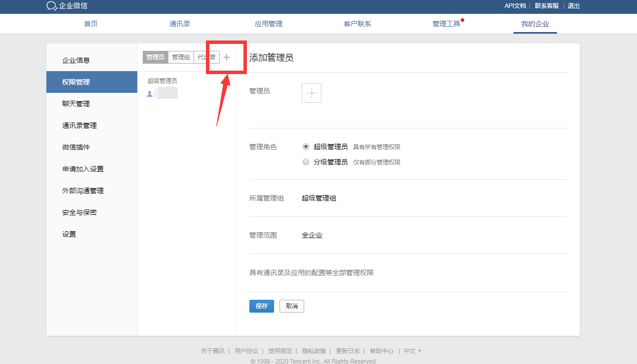Click the super admin user avatar icon
The height and width of the screenshot is (364, 637).
150,94
